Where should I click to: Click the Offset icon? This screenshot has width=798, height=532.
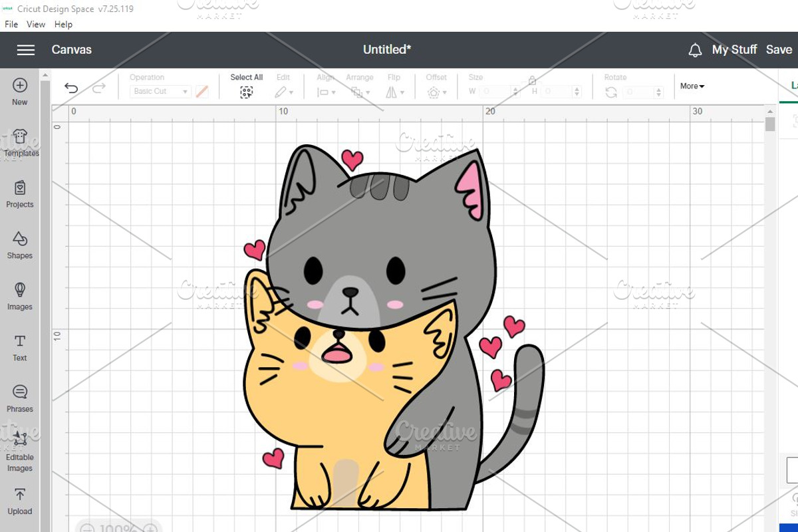(x=434, y=92)
